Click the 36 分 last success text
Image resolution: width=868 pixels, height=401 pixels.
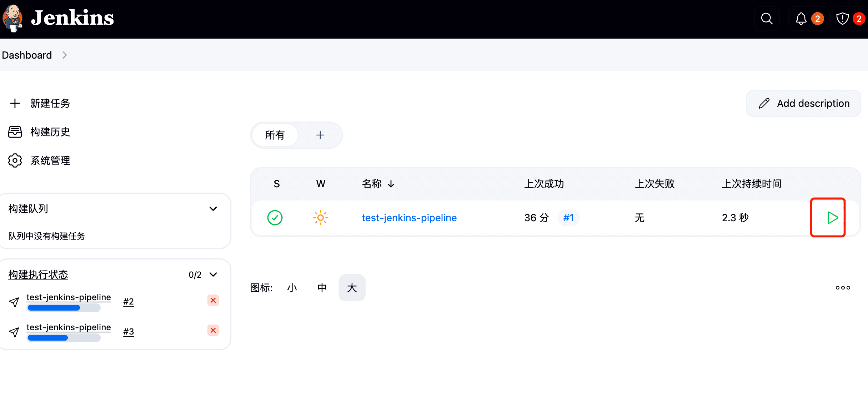click(x=536, y=218)
